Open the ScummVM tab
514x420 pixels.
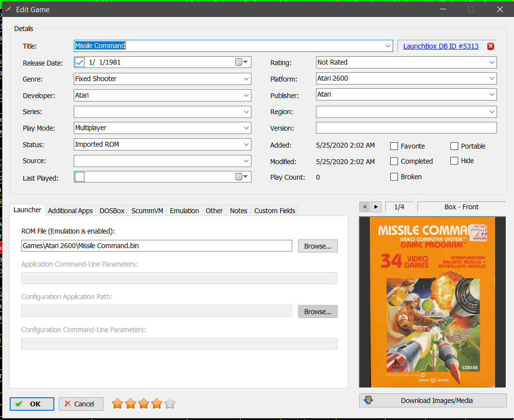point(147,211)
